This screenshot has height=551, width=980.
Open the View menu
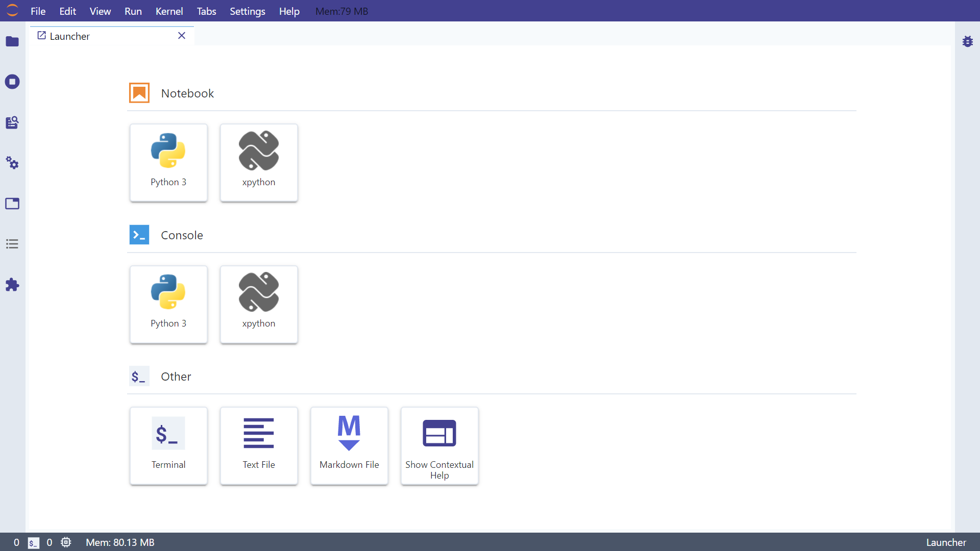(100, 11)
